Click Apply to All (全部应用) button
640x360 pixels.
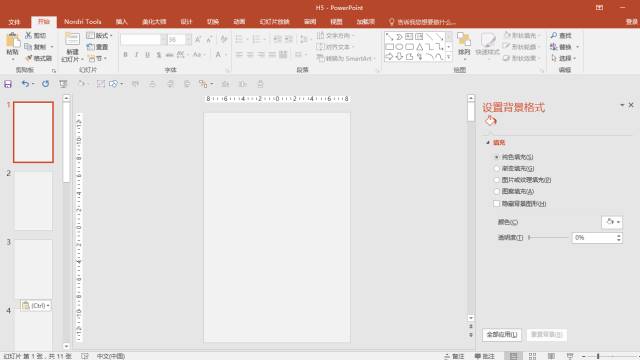(502, 335)
